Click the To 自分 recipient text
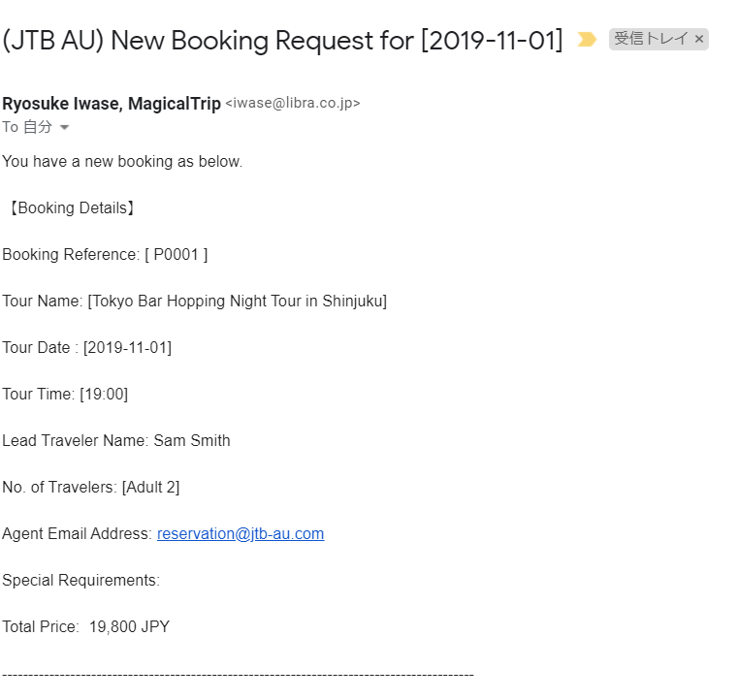This screenshot has width=739, height=700. pos(27,127)
